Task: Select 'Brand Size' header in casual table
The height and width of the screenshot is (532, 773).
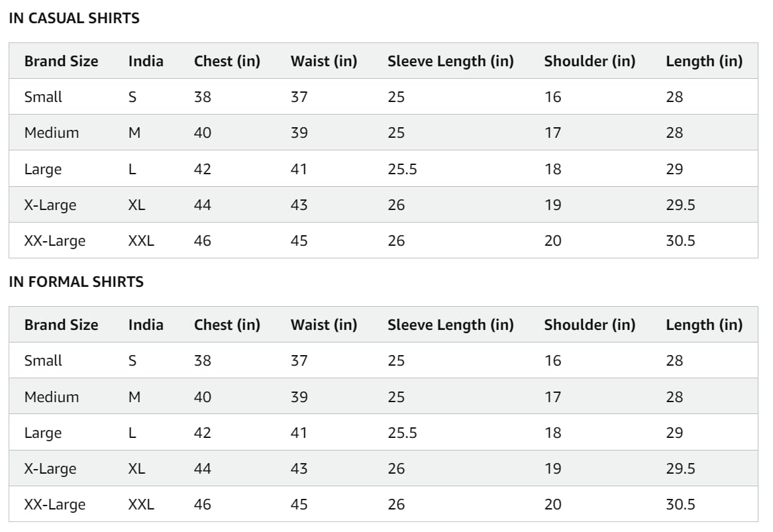Action: pos(61,62)
